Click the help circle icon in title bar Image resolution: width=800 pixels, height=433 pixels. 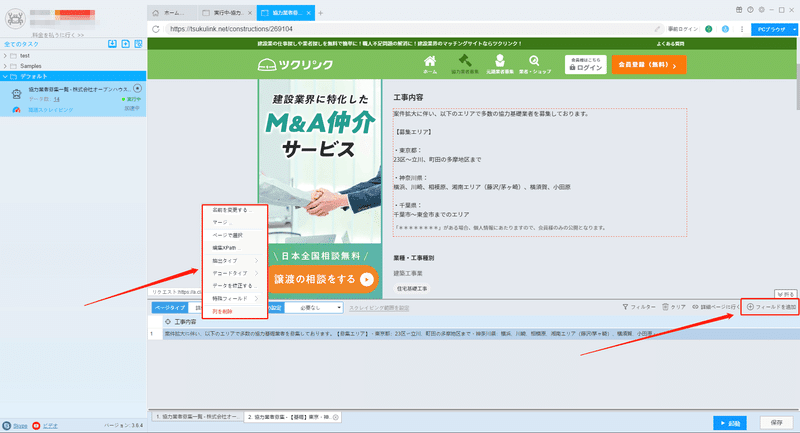(750, 10)
